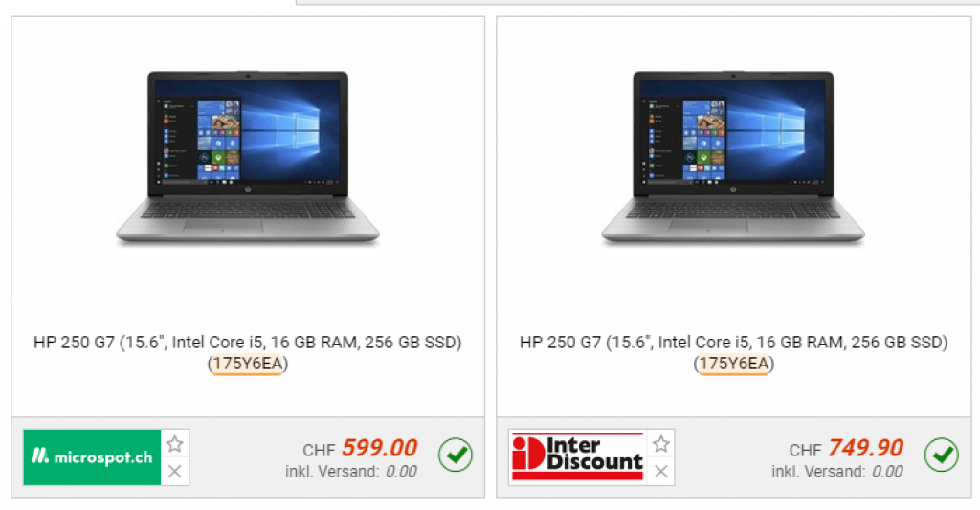980x510 pixels.
Task: Click highlighted 175Y6EA code in right card
Action: pyautogui.click(x=734, y=364)
